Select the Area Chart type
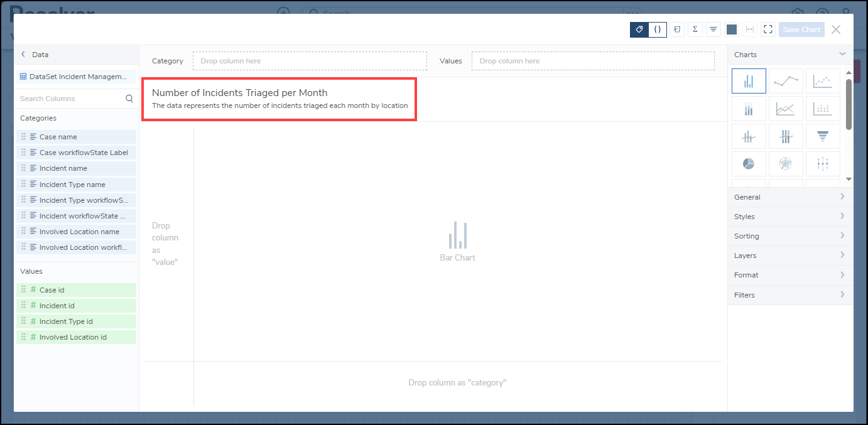Image resolution: width=868 pixels, height=425 pixels. click(x=786, y=109)
